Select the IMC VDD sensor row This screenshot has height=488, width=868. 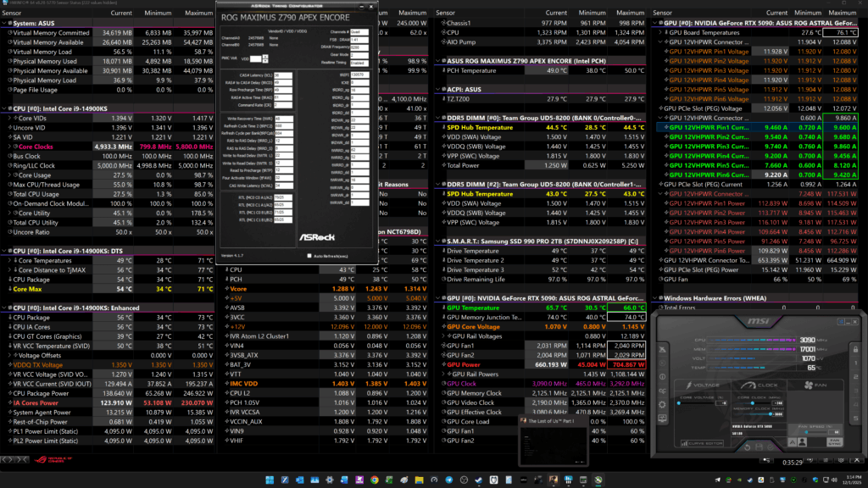tap(326, 384)
